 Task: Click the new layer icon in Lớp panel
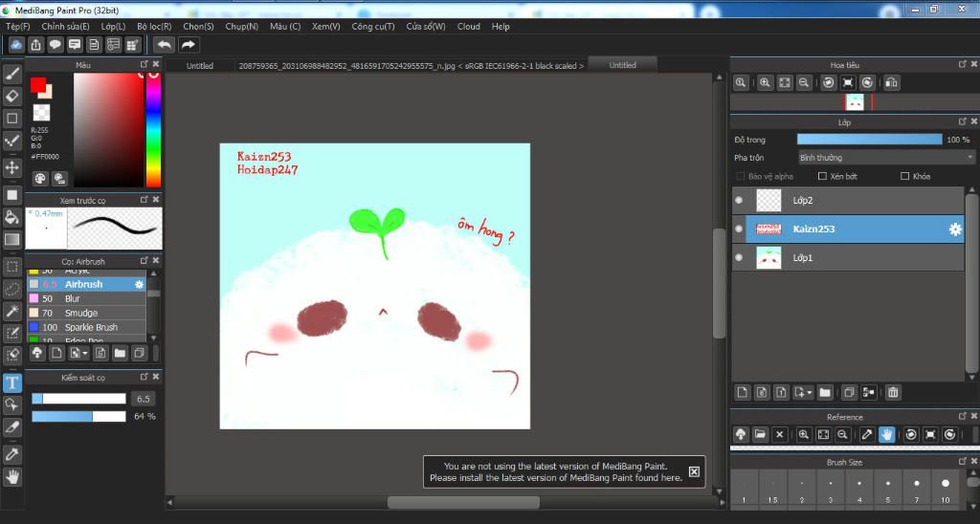pos(742,392)
